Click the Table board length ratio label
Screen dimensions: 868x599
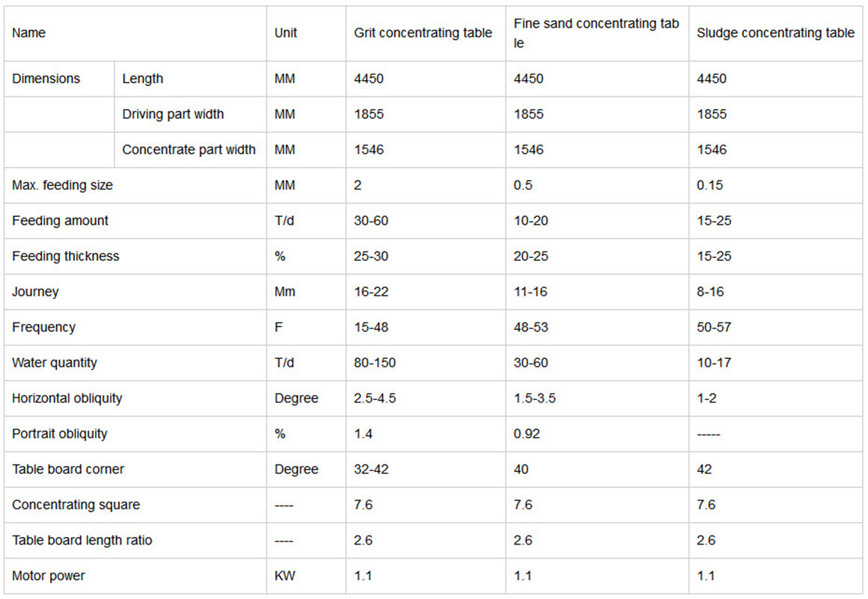82,541
